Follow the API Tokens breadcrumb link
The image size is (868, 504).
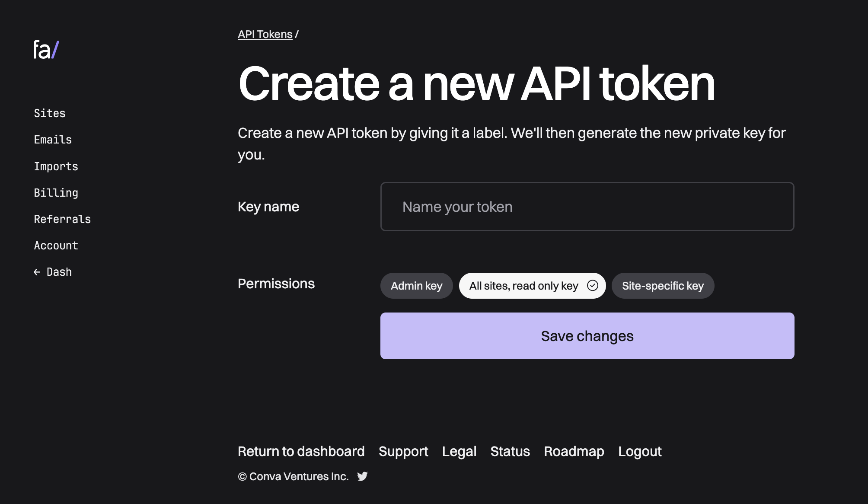coord(265,34)
